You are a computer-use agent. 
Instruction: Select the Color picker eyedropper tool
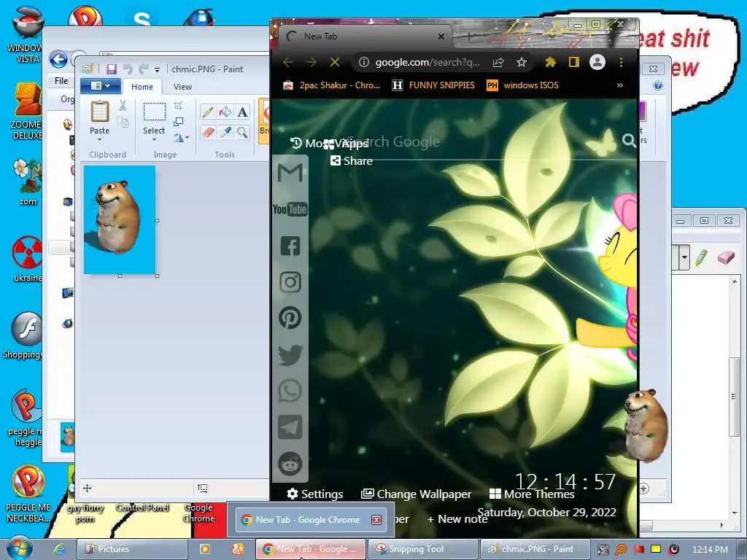tap(225, 133)
